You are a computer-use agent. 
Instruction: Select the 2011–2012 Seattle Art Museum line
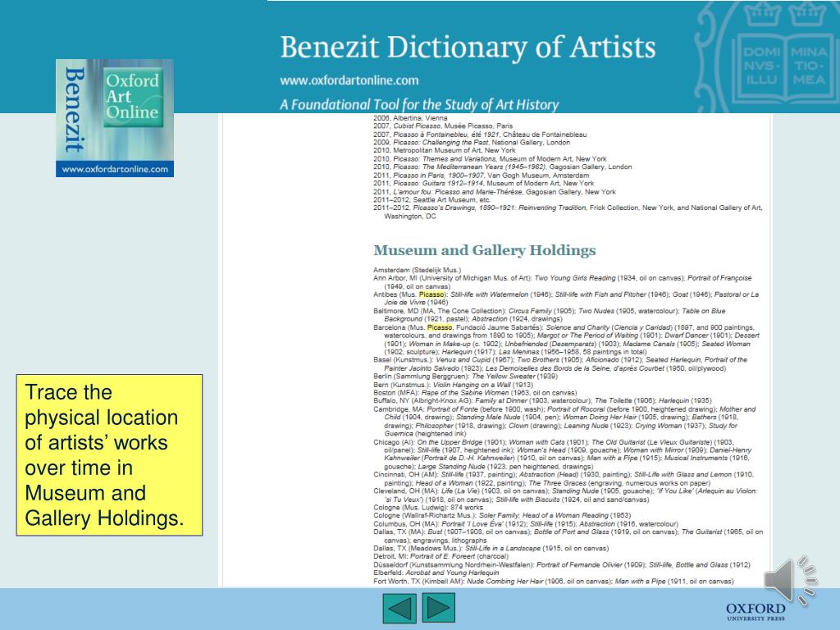tap(431, 200)
